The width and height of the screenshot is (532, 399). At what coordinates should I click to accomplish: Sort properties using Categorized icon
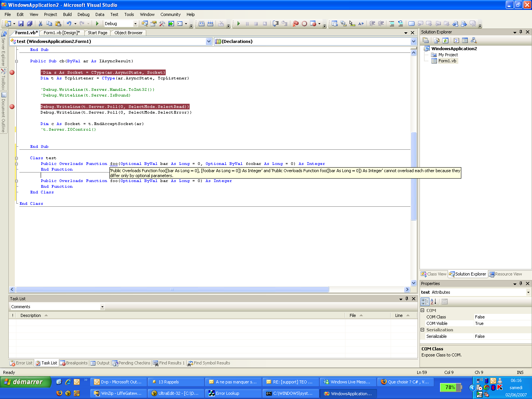(x=425, y=302)
